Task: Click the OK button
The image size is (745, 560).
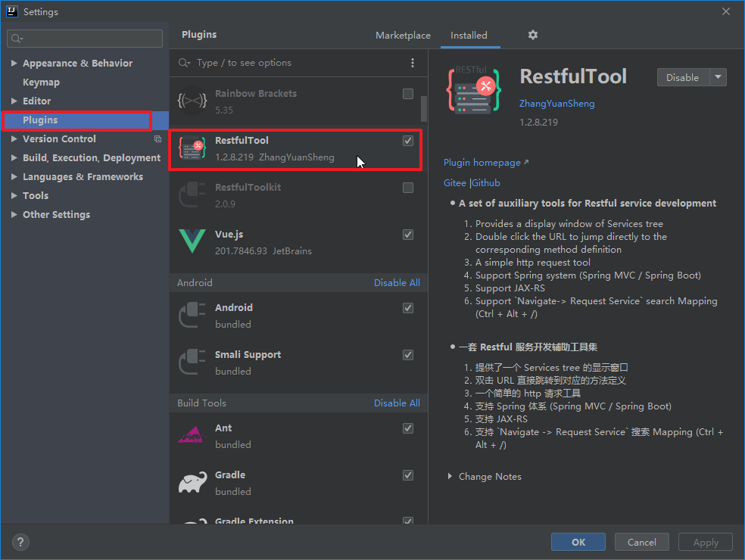Action: click(x=578, y=542)
